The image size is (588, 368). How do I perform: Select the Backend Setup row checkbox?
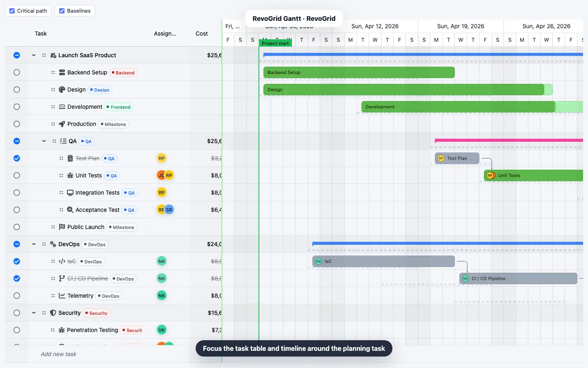(17, 72)
